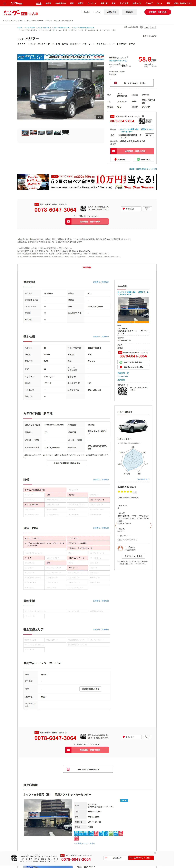Click the printer icon
This screenshot has width=196, height=868.
(x=141, y=27)
